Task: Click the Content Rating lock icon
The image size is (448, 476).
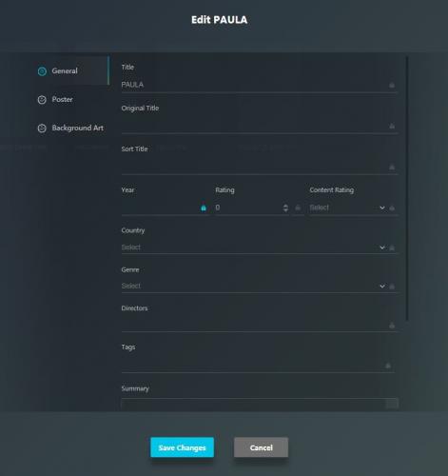Action: [x=392, y=208]
